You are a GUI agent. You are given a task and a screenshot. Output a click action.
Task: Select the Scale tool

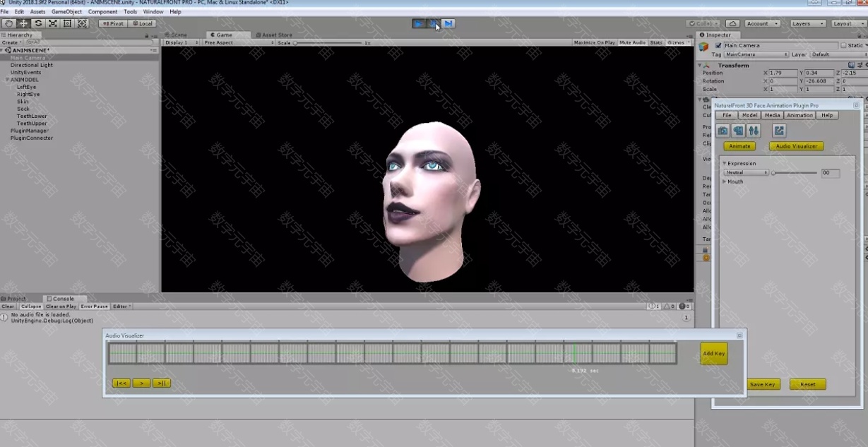pyautogui.click(x=53, y=23)
